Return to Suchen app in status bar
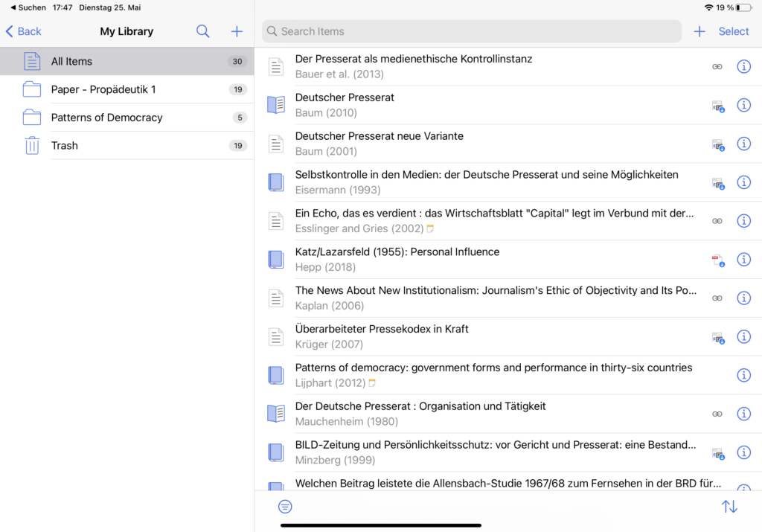This screenshot has width=762, height=532. click(28, 7)
